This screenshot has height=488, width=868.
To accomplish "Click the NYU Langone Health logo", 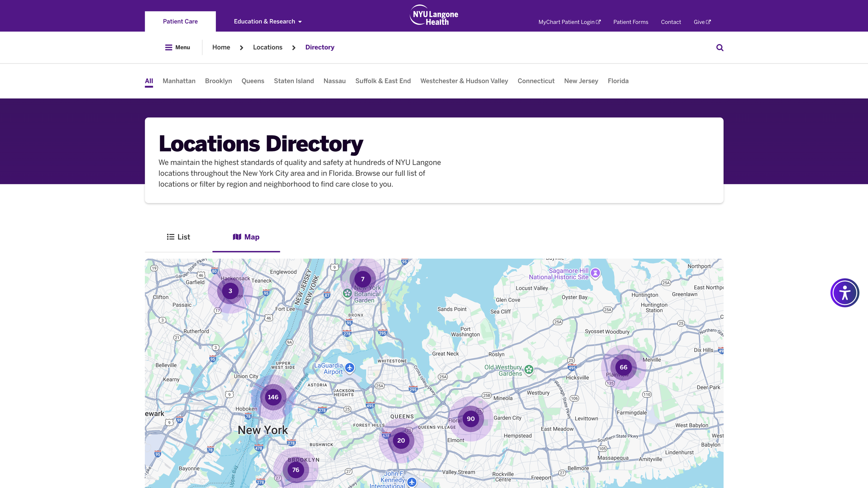I will click(x=434, y=15).
